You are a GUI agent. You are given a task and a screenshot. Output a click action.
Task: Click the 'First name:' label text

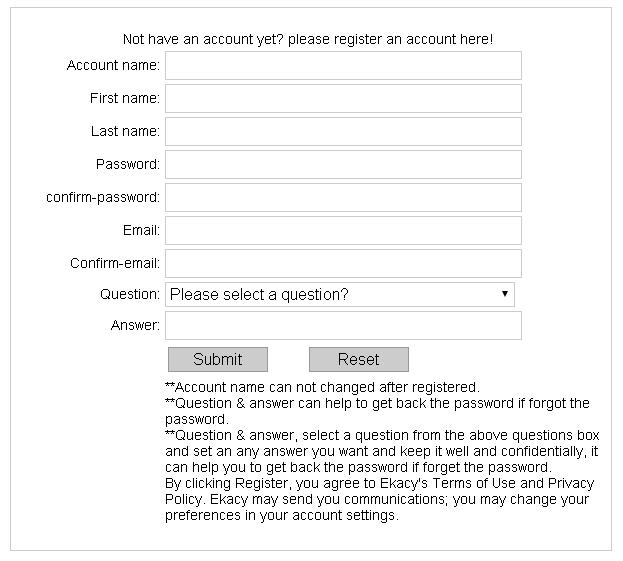[x=125, y=99]
